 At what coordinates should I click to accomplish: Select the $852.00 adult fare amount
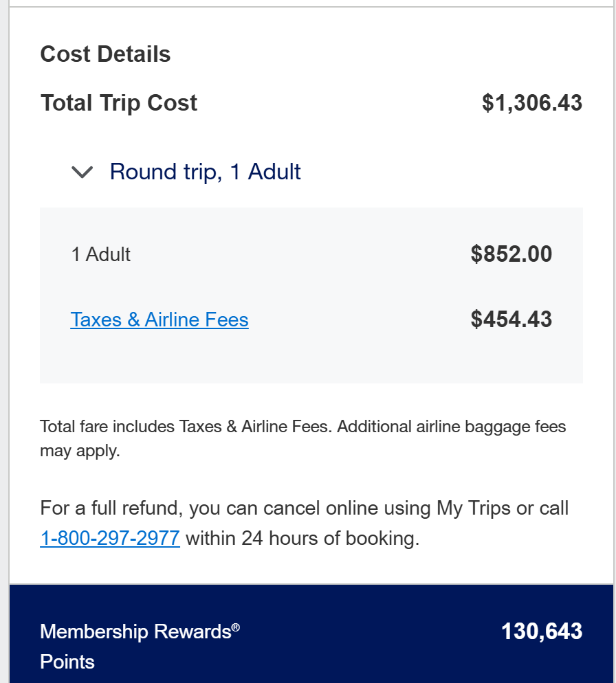511,254
